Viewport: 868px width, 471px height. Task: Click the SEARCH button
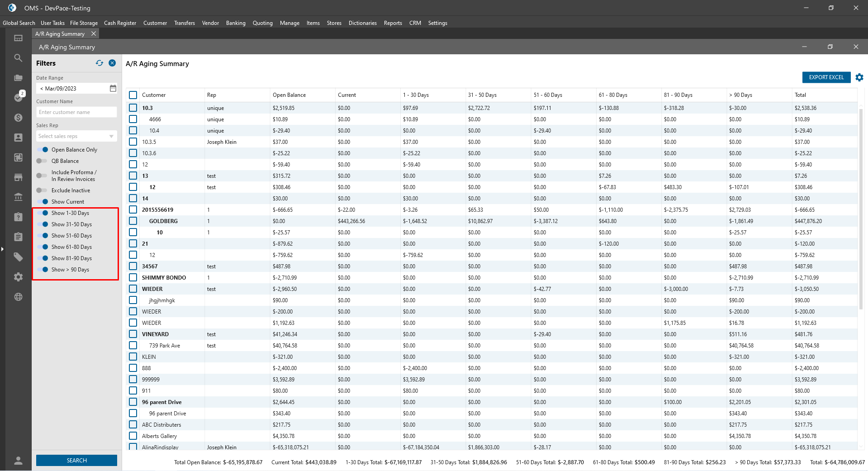tap(76, 460)
